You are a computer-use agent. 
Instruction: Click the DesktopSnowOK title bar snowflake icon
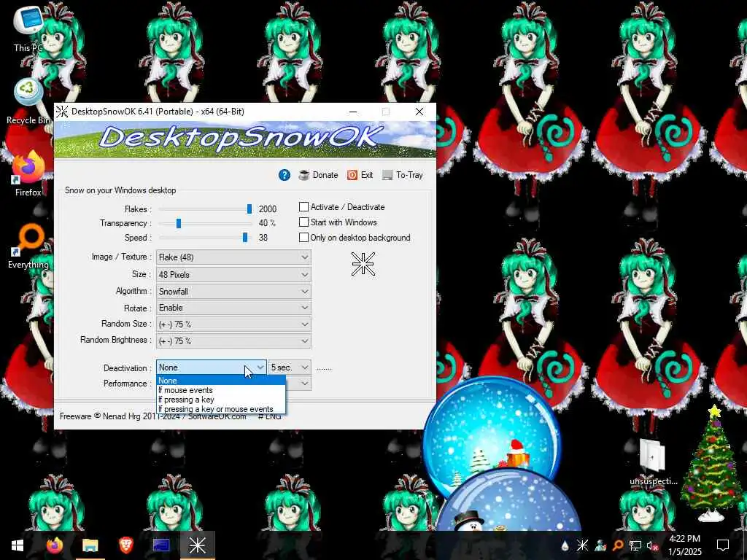pos(62,112)
